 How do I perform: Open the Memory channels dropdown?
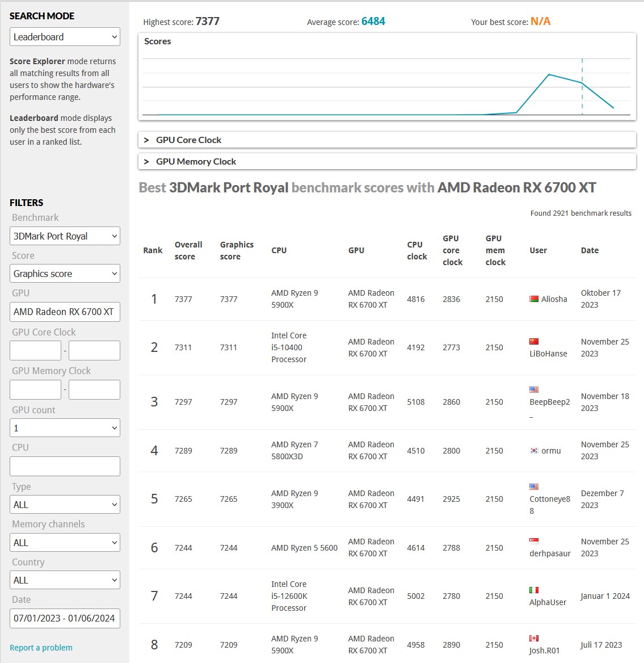click(x=65, y=543)
